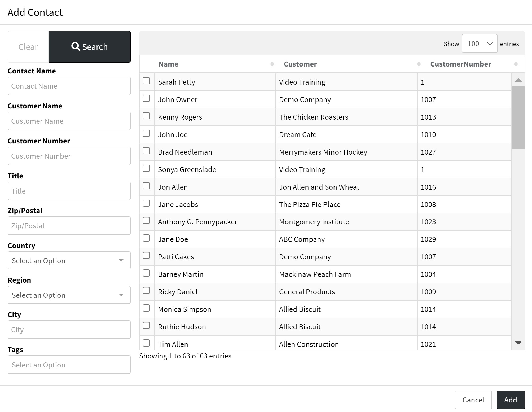Viewport: 532px width, 412px height.
Task: Click into the Zip/Postal field
Action: click(69, 226)
